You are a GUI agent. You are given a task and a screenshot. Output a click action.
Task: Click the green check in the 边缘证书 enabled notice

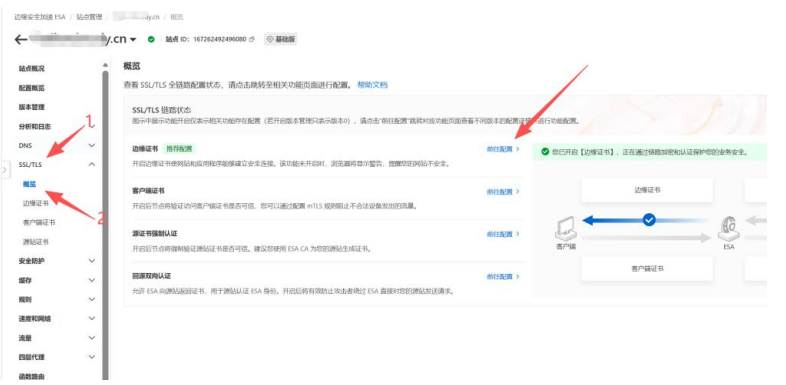click(x=545, y=152)
